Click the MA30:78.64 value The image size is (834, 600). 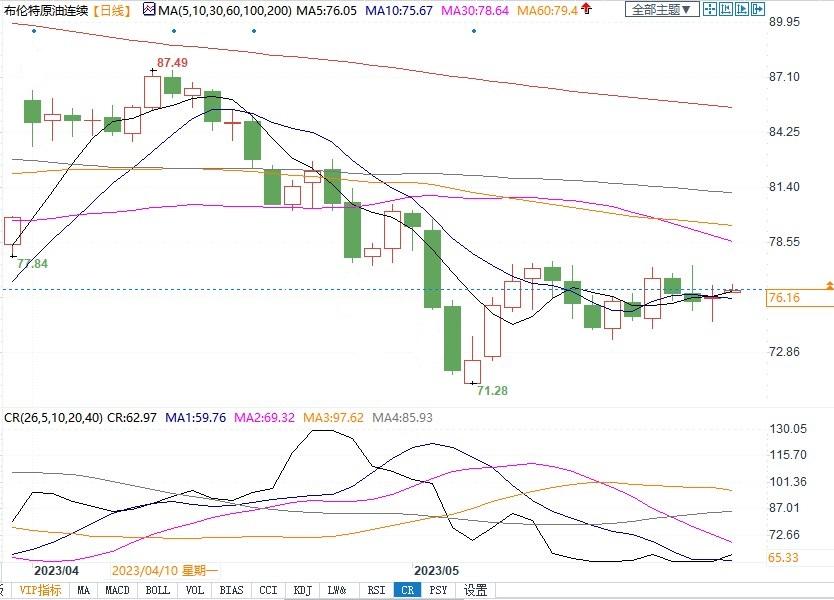(x=474, y=10)
